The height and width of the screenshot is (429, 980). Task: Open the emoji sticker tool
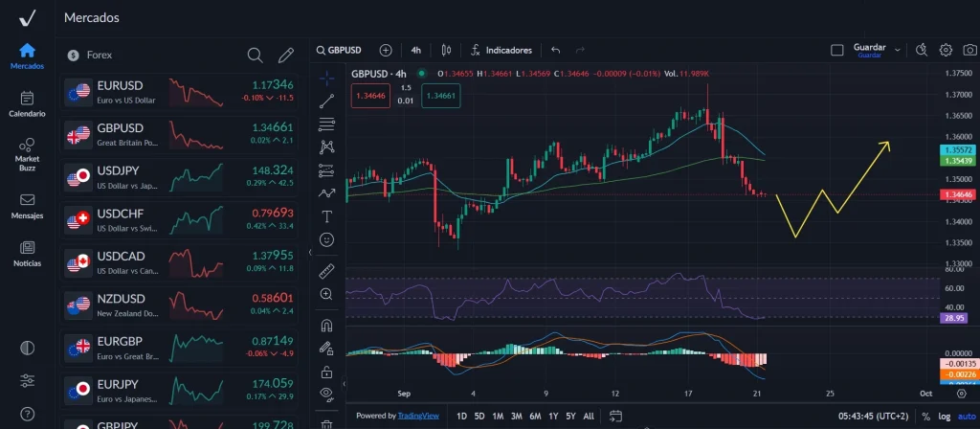327,238
